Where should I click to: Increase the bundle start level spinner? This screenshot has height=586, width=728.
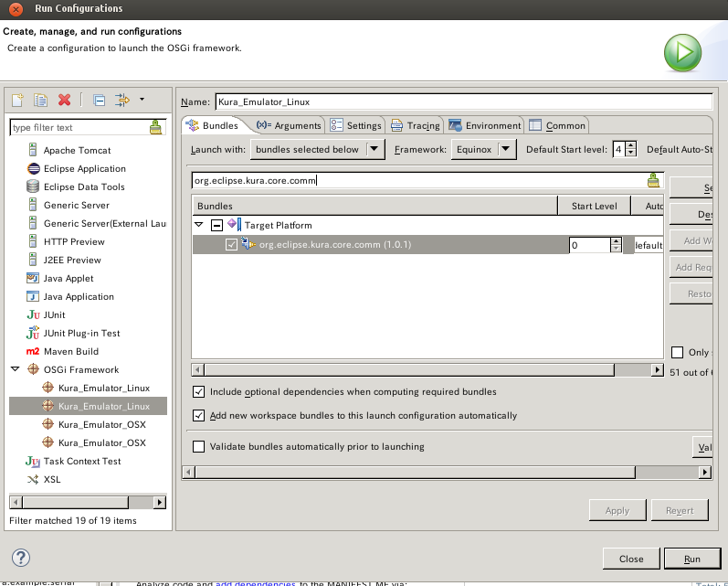[x=617, y=241]
